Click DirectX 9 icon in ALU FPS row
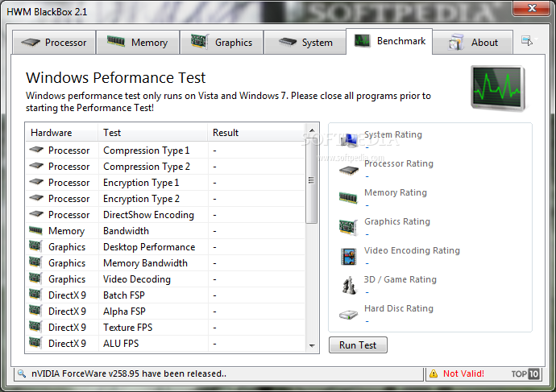Viewport: 556px width, 392px height. (x=35, y=343)
